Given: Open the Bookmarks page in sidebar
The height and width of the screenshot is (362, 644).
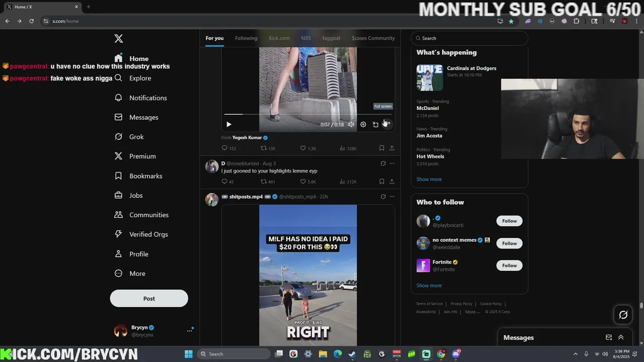Looking at the screenshot, I should 138,176.
